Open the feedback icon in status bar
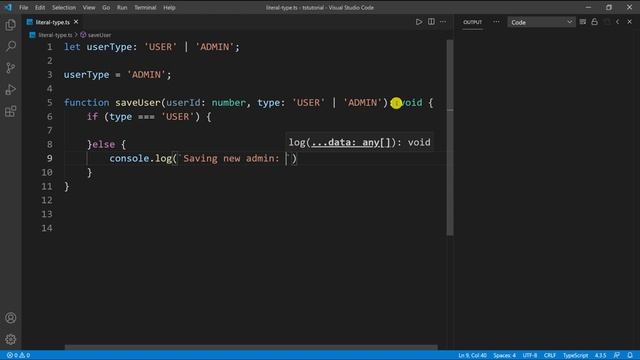The image size is (640, 360). (x=617, y=355)
